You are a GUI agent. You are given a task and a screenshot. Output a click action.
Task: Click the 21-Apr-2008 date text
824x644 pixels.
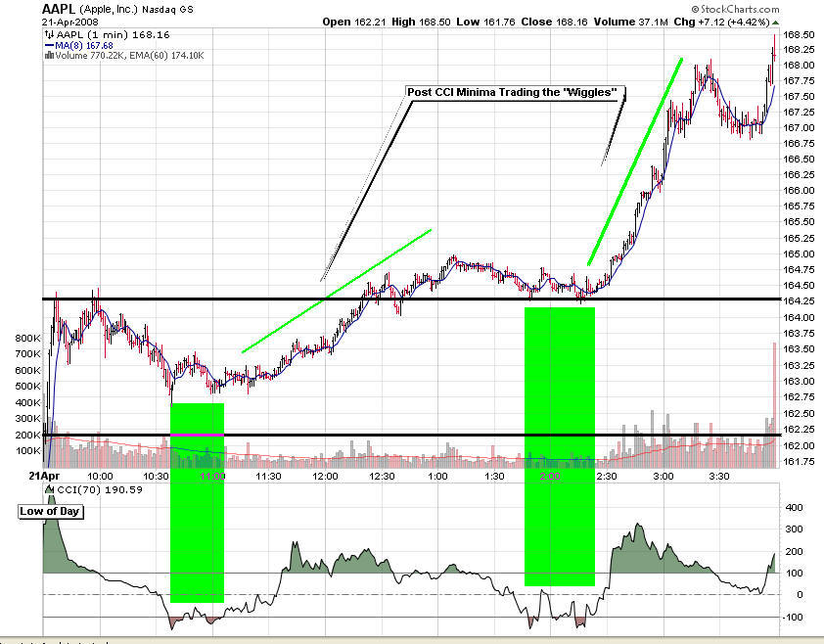tap(69, 23)
